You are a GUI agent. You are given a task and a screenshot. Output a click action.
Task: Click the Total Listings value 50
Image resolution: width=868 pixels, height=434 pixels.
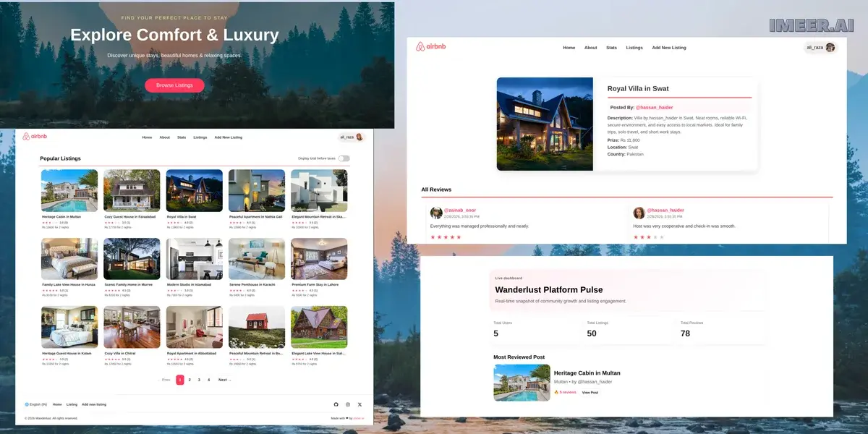pyautogui.click(x=592, y=333)
